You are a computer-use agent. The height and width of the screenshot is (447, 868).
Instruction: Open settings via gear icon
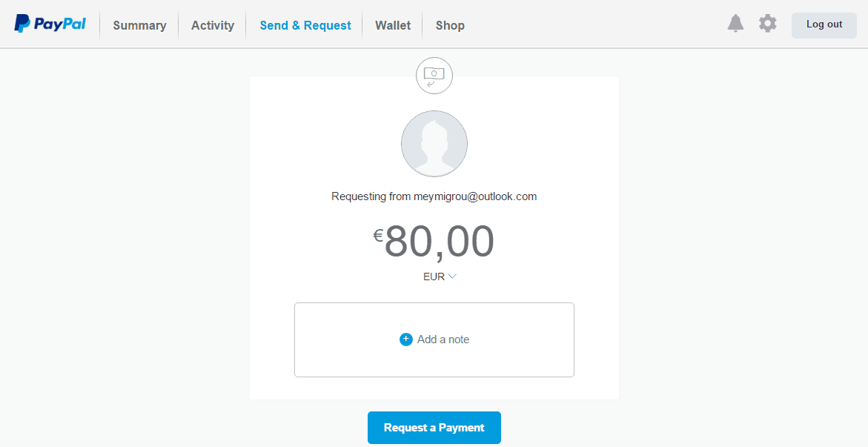768,24
